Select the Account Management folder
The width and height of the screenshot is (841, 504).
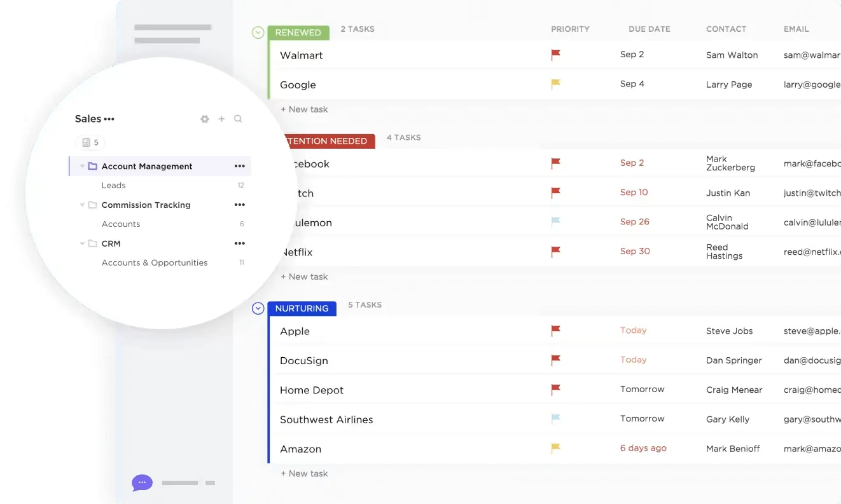[160, 167]
